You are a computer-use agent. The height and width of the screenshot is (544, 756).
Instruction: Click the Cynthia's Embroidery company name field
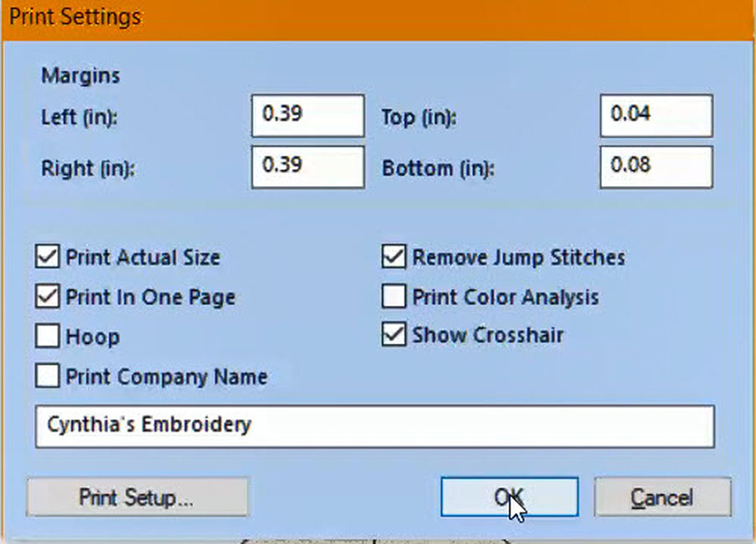tap(374, 426)
